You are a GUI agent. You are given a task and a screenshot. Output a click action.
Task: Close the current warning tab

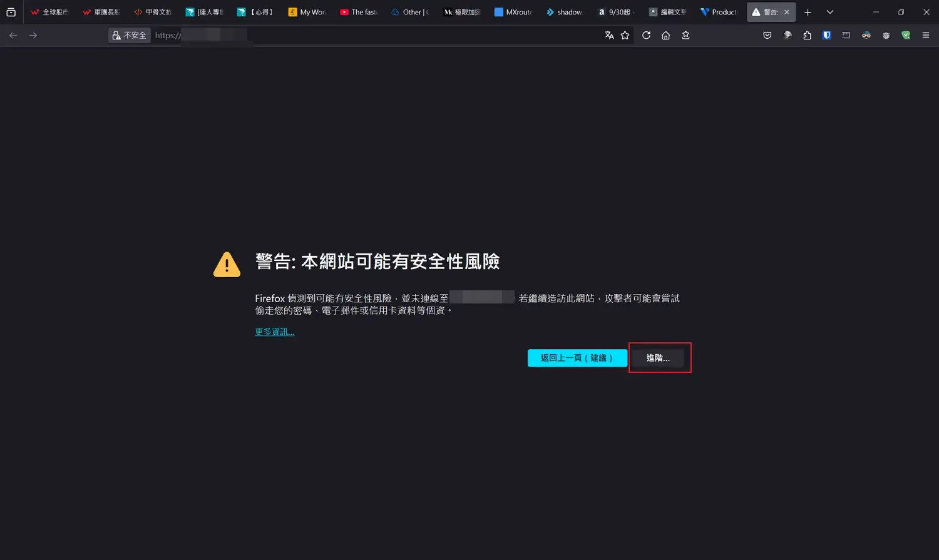pyautogui.click(x=787, y=13)
